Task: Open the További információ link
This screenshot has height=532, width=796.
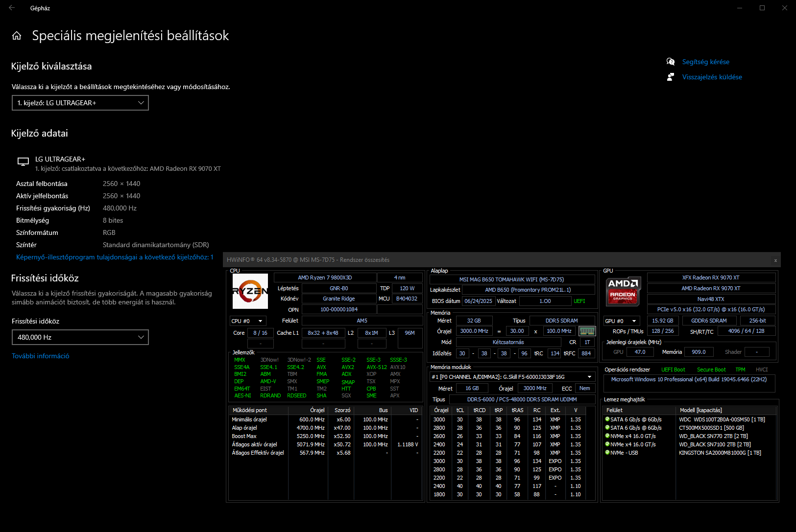Action: coord(41,356)
